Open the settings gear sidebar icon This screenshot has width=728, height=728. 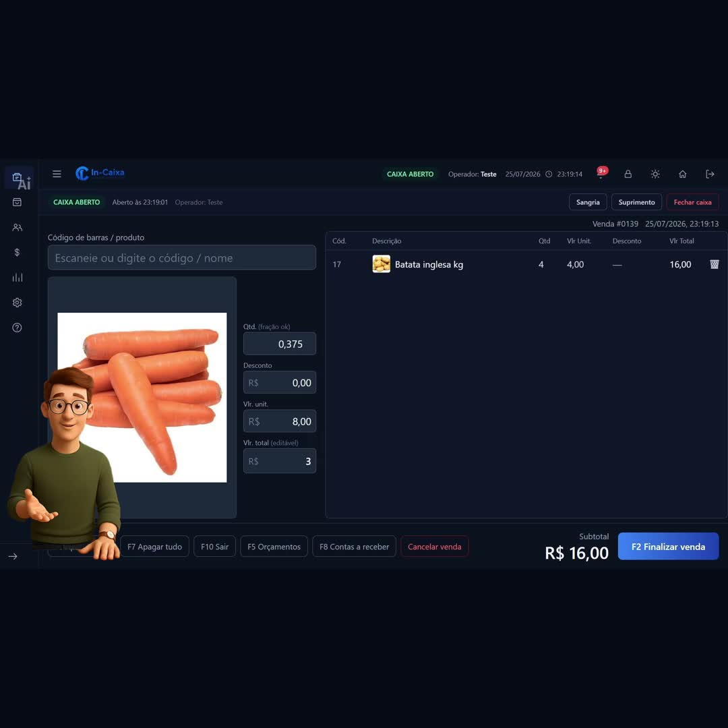[17, 302]
